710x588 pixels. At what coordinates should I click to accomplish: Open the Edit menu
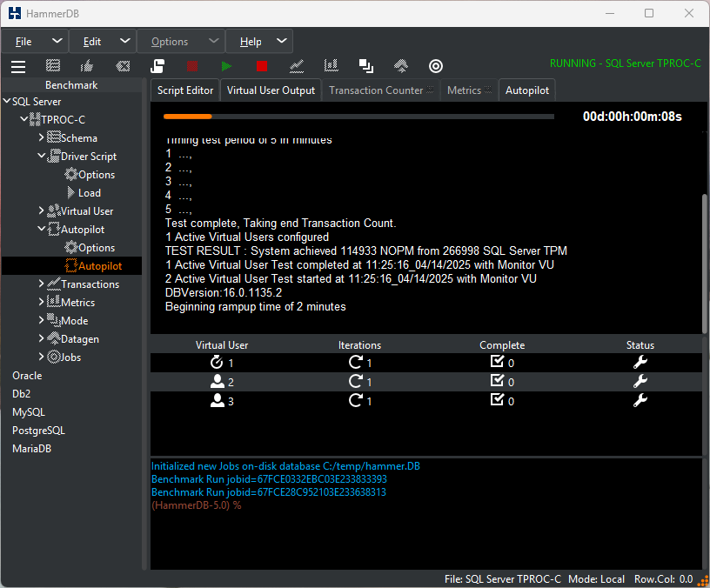(103, 42)
